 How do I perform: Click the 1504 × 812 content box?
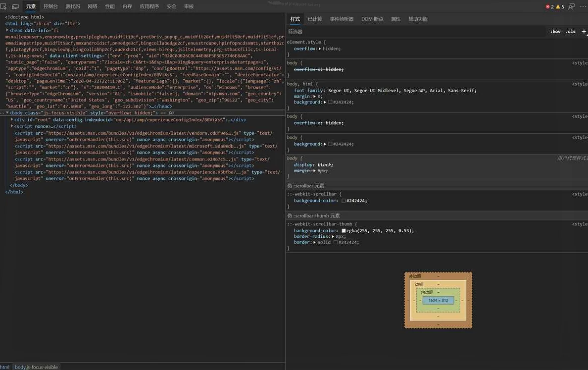click(x=438, y=301)
